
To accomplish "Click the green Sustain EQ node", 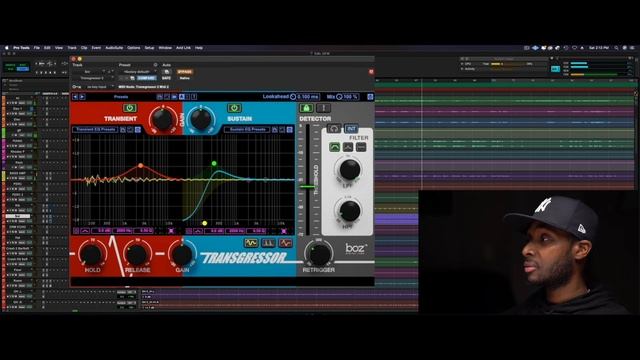I will [x=214, y=163].
